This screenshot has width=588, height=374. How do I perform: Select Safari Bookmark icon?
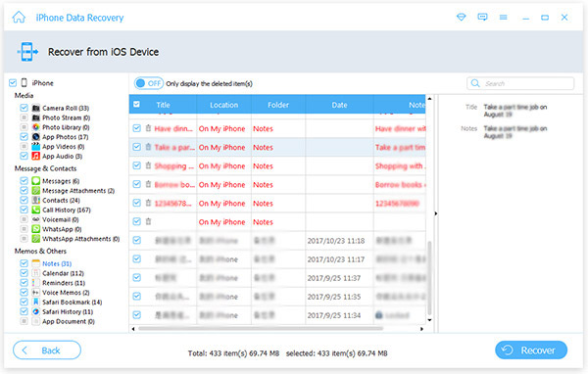click(x=36, y=303)
